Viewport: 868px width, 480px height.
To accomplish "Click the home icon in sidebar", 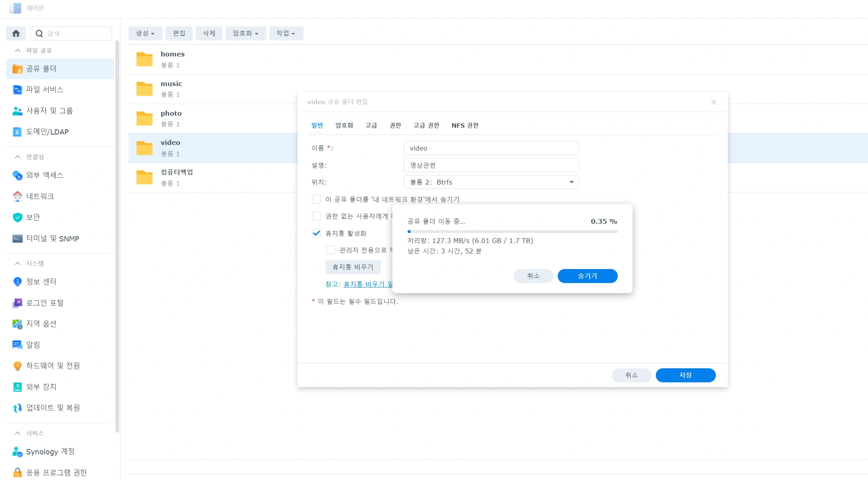I will pyautogui.click(x=16, y=34).
